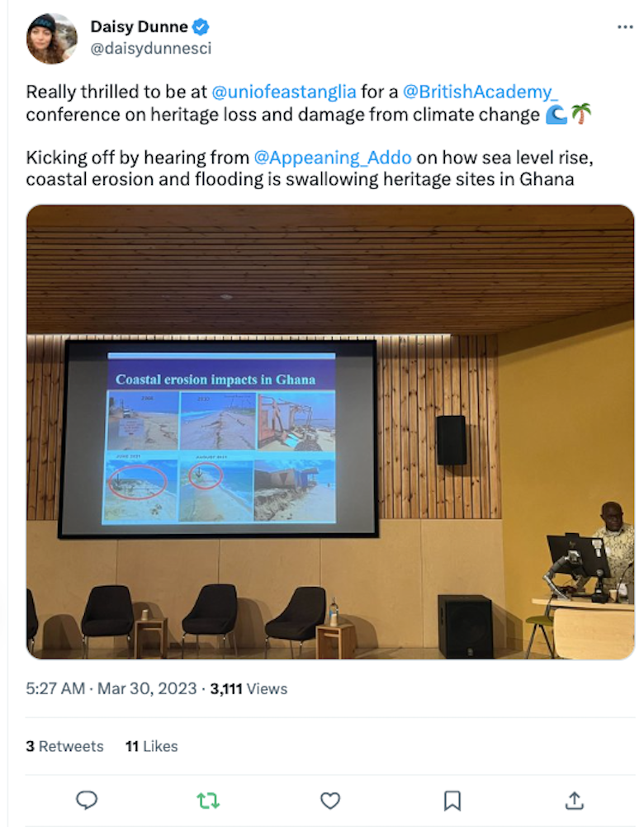View the 3 Retweets list
Image resolution: width=644 pixels, height=827 pixels.
[64, 746]
